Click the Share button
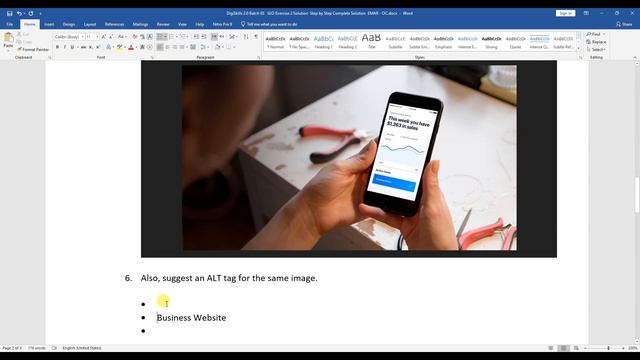The image size is (640, 360). pos(624,24)
